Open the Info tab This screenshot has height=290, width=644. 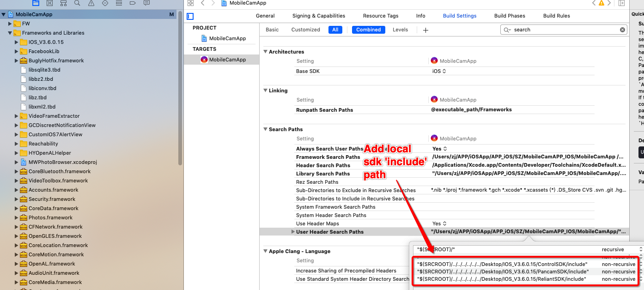pyautogui.click(x=420, y=16)
